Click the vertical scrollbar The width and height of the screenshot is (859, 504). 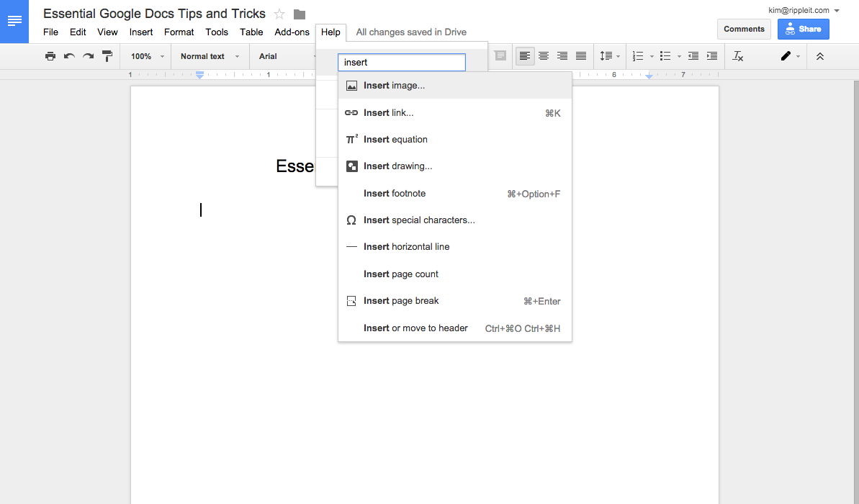coord(856,292)
